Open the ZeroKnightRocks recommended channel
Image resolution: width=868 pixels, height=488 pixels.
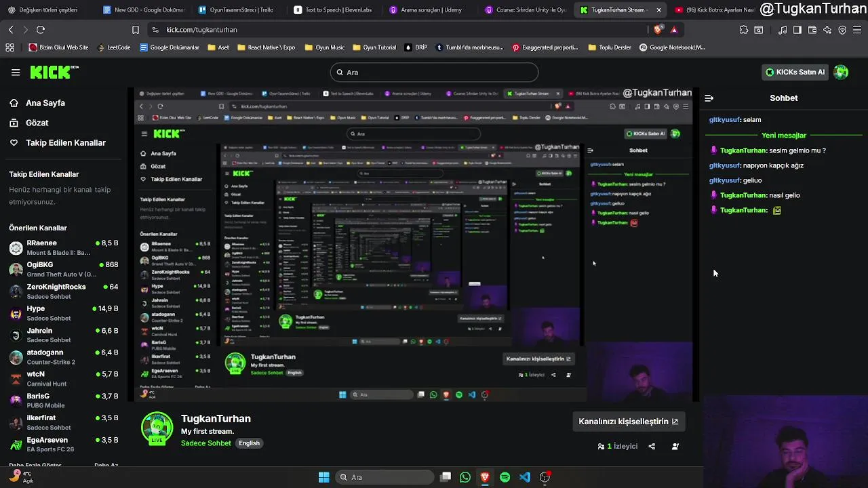64,291
